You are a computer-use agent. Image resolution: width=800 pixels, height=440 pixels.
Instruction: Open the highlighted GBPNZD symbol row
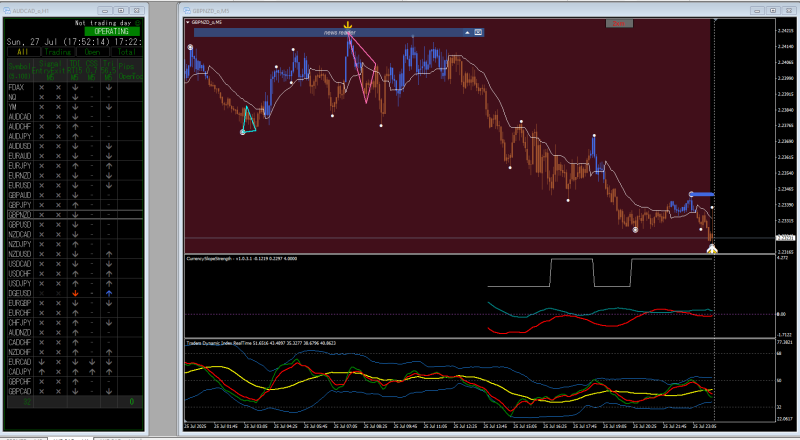click(x=75, y=215)
